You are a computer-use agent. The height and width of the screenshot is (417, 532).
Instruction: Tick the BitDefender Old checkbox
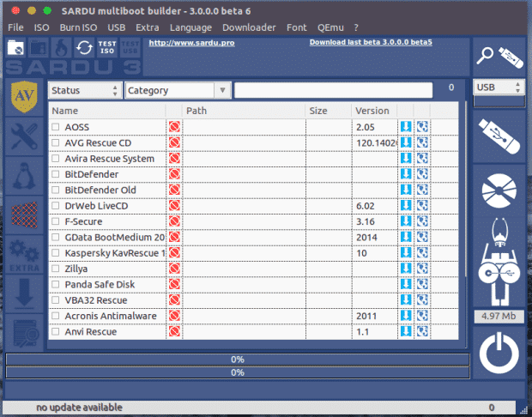[55, 190]
